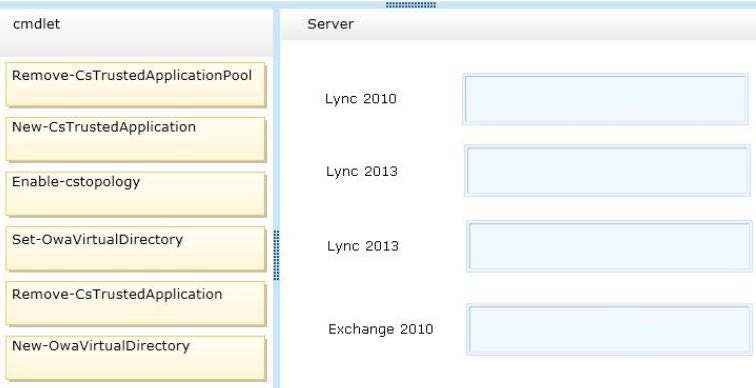This screenshot has width=756, height=388.
Task: Click the Server column header
Action: tap(518, 24)
